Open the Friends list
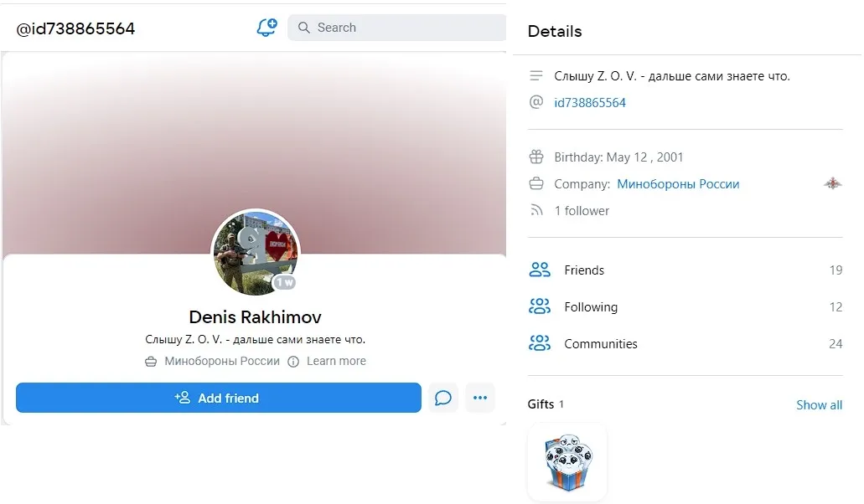864x504 pixels. 584,270
